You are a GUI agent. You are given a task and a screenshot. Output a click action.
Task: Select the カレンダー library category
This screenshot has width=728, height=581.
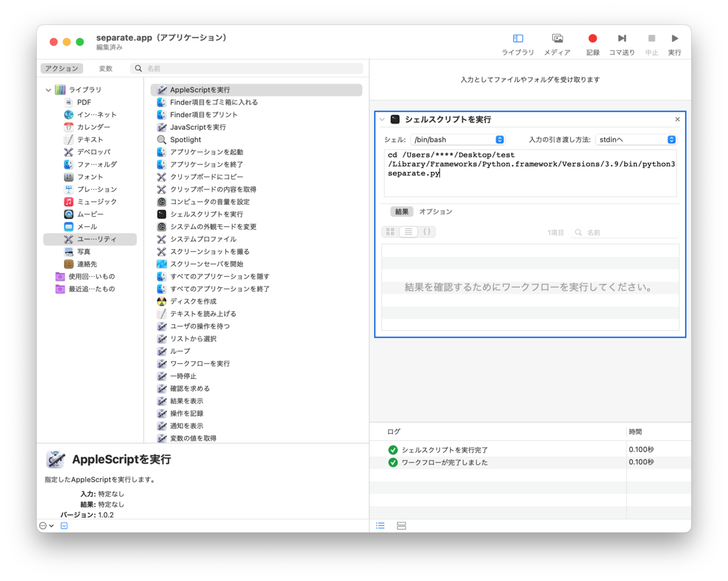[x=87, y=127]
